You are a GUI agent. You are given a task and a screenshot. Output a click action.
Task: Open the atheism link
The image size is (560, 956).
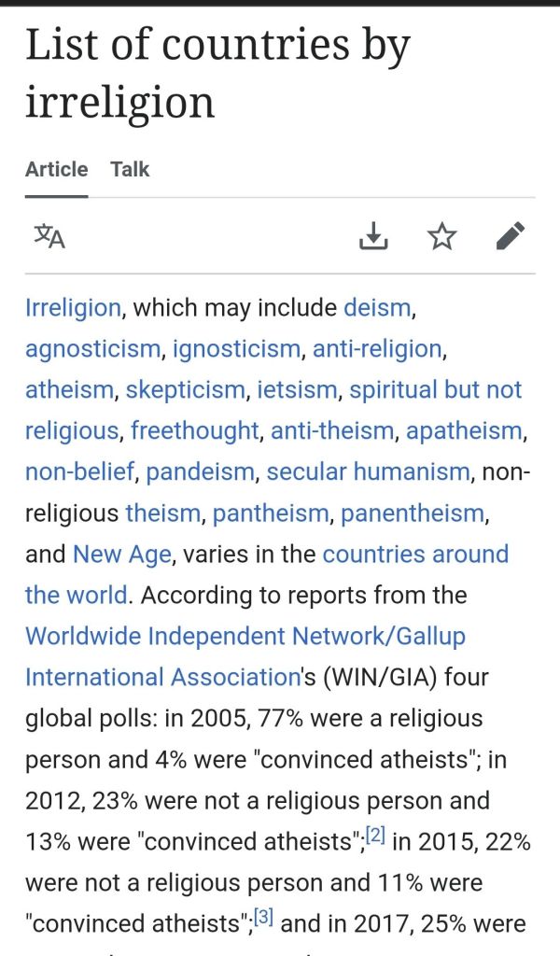pyautogui.click(x=69, y=390)
